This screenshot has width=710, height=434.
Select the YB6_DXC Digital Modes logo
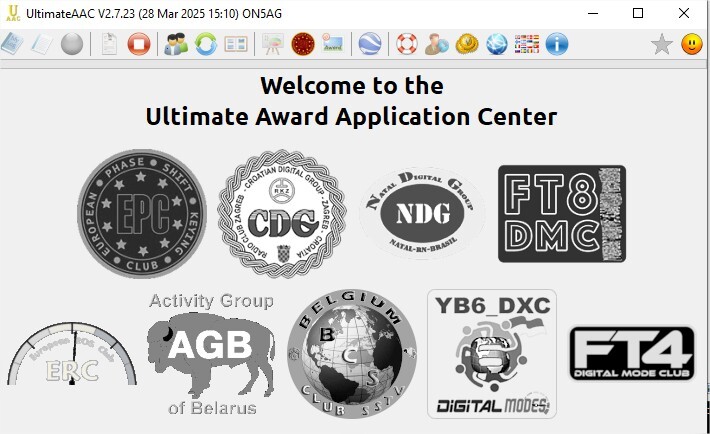[x=492, y=354]
